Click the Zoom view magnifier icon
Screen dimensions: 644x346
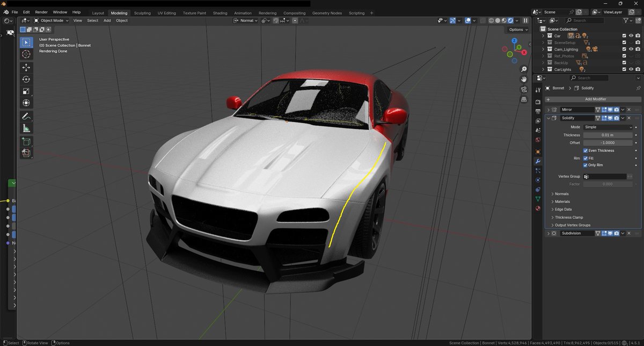(524, 69)
